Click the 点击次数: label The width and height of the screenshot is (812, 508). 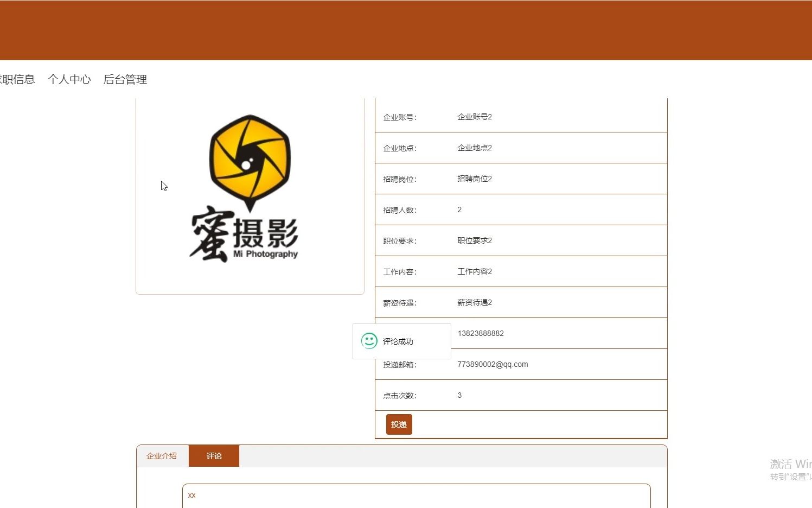(400, 396)
